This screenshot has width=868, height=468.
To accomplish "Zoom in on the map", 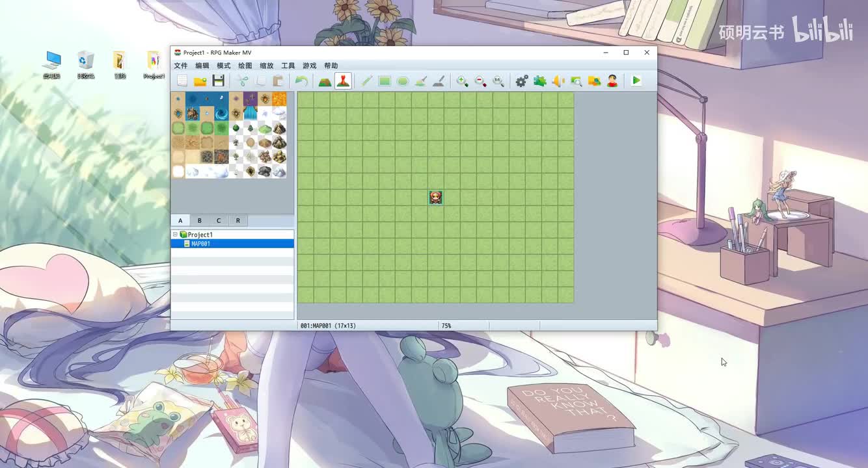I will coord(462,81).
